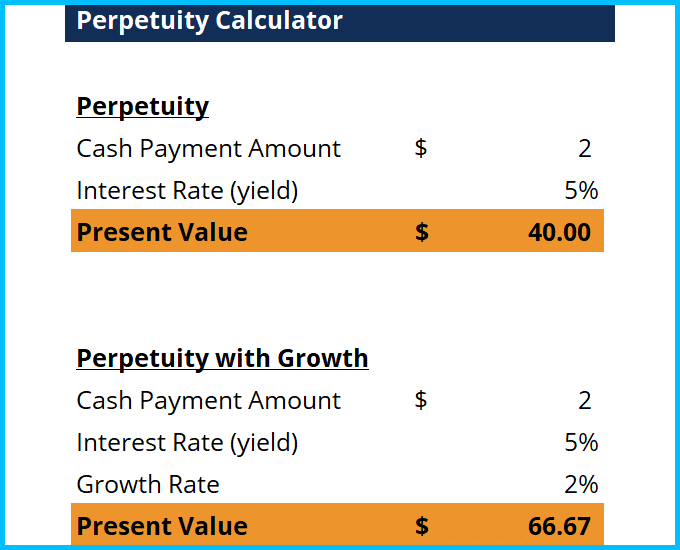
Task: Select the Growth Rate label
Action: coord(148,485)
